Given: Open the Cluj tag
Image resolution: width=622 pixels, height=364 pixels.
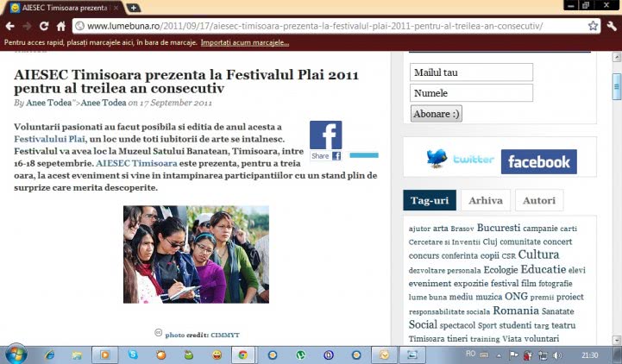Looking at the screenshot, I should (x=489, y=242).
